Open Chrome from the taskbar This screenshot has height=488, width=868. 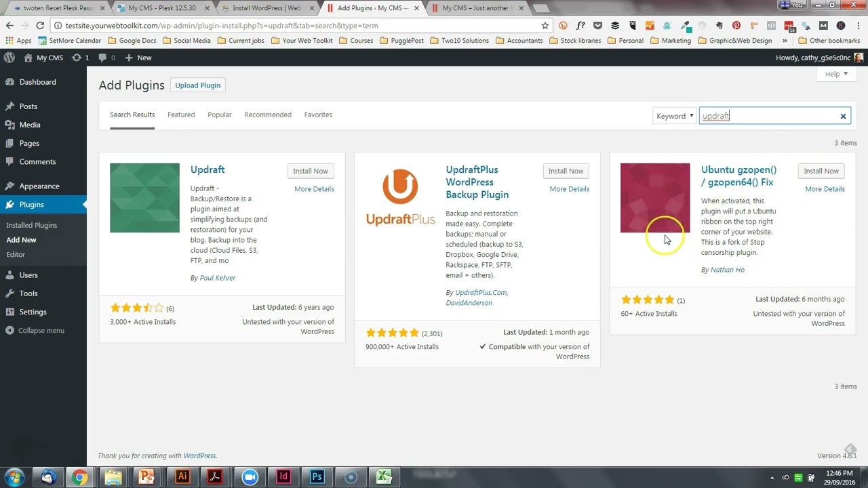tap(80, 477)
